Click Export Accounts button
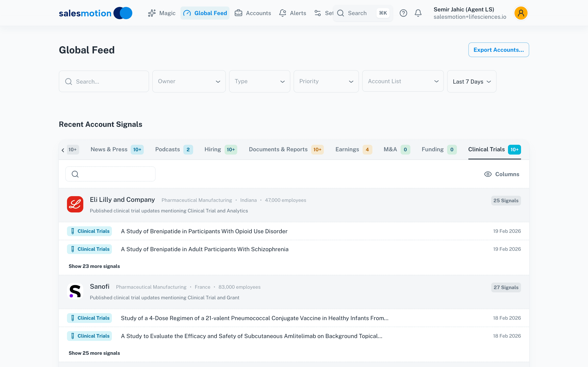Image resolution: width=588 pixels, height=367 pixels. click(x=498, y=50)
